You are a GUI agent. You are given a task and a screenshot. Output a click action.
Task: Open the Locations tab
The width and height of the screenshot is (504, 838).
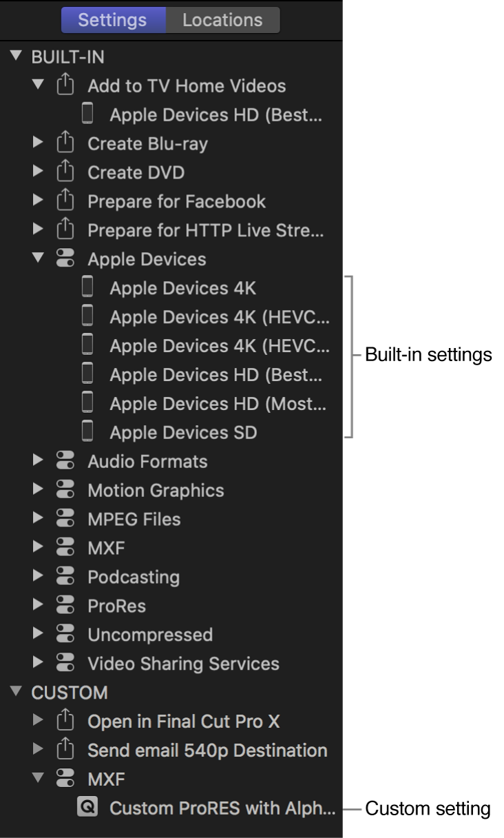222,20
